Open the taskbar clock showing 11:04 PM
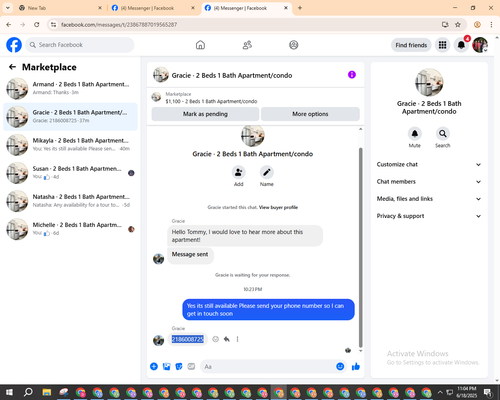 click(467, 392)
